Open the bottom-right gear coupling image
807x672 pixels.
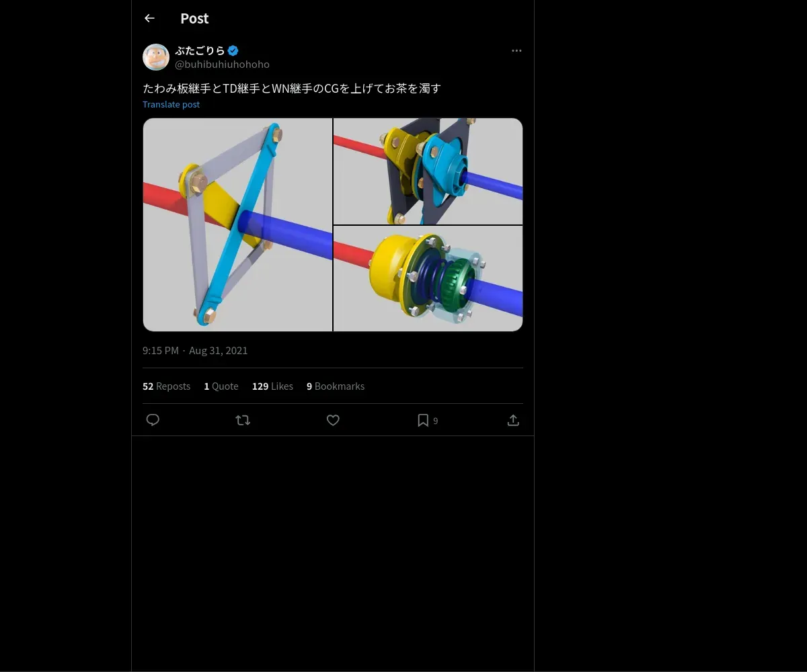(x=428, y=278)
